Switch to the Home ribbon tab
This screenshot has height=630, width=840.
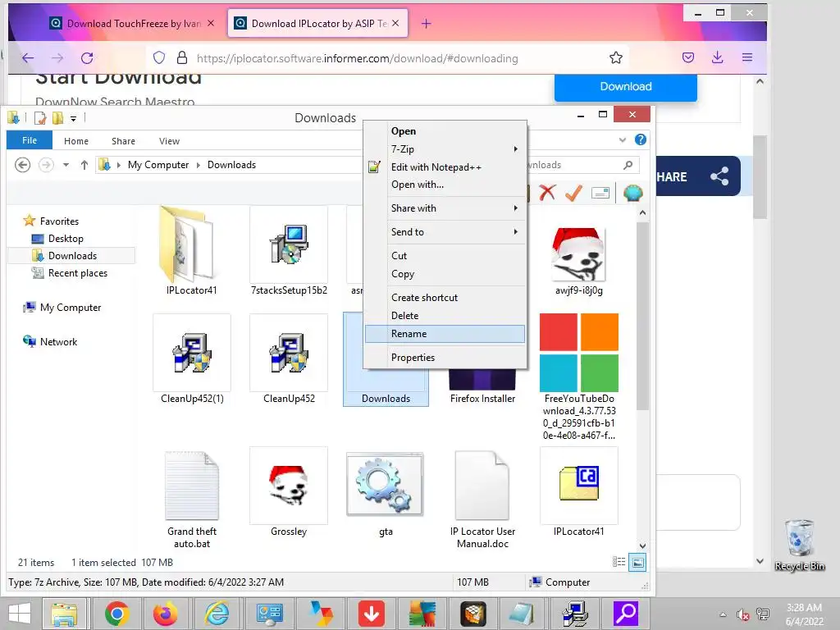(76, 141)
